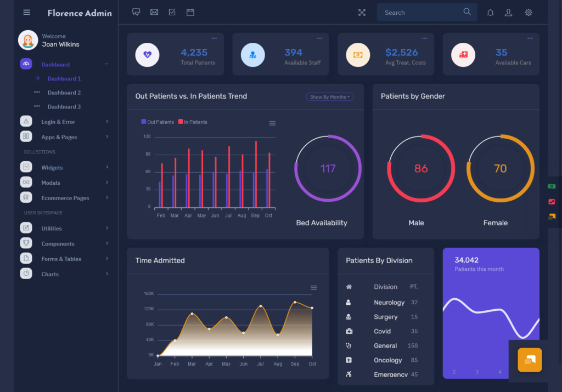
Task: Switch to Dashboard 2
Action: point(63,92)
